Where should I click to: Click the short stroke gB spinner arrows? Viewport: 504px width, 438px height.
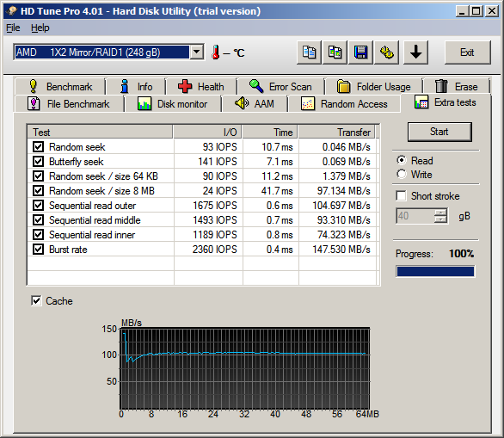(440, 216)
